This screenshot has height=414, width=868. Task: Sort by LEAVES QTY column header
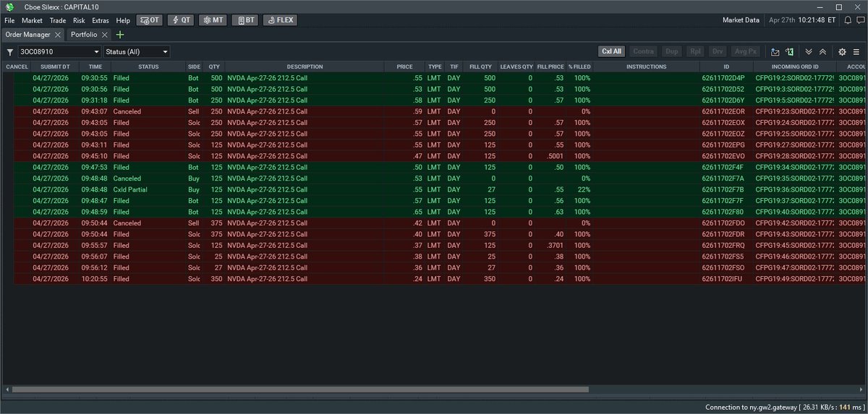516,66
